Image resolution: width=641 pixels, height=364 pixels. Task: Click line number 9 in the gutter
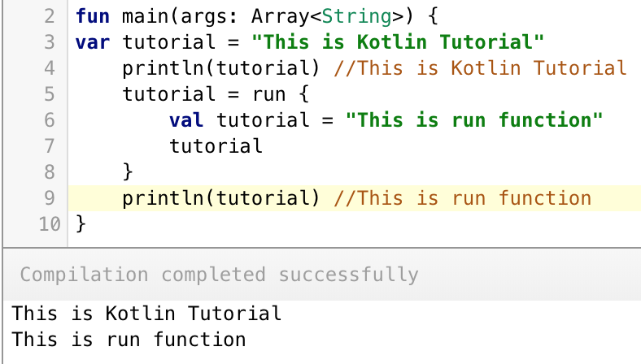coord(50,198)
